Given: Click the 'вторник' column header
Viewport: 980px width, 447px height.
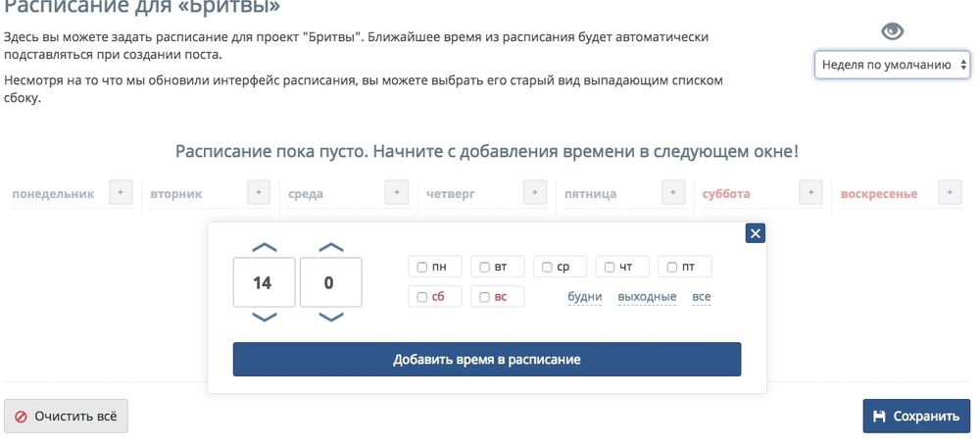Looking at the screenshot, I should [x=176, y=194].
